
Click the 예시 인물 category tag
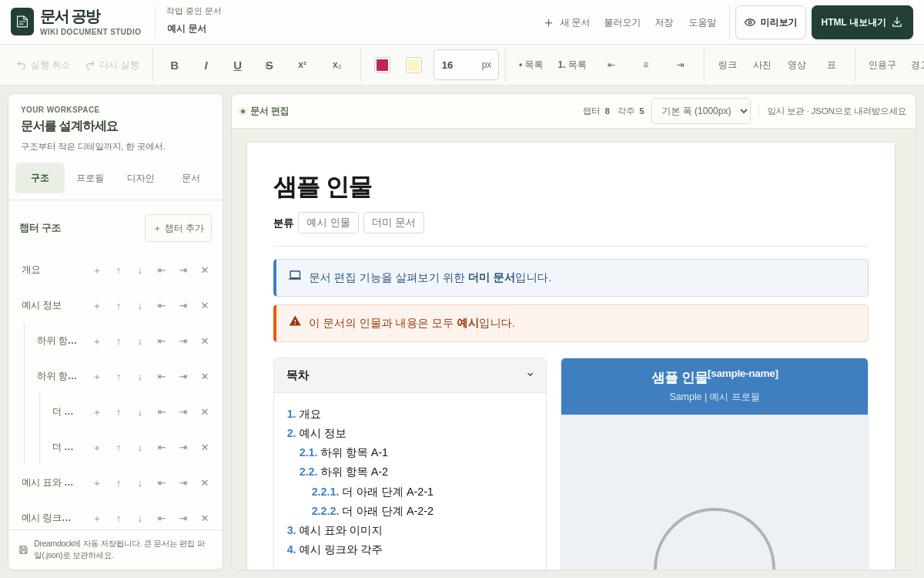[x=328, y=223]
